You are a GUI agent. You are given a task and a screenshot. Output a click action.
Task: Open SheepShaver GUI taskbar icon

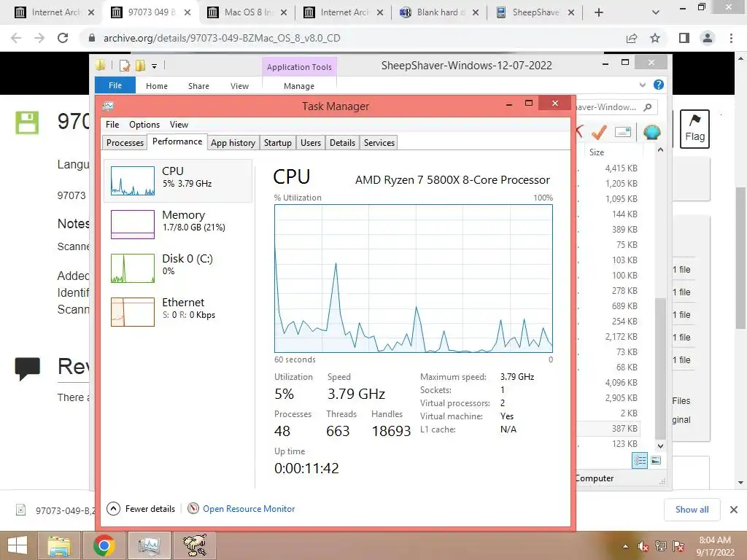(195, 545)
